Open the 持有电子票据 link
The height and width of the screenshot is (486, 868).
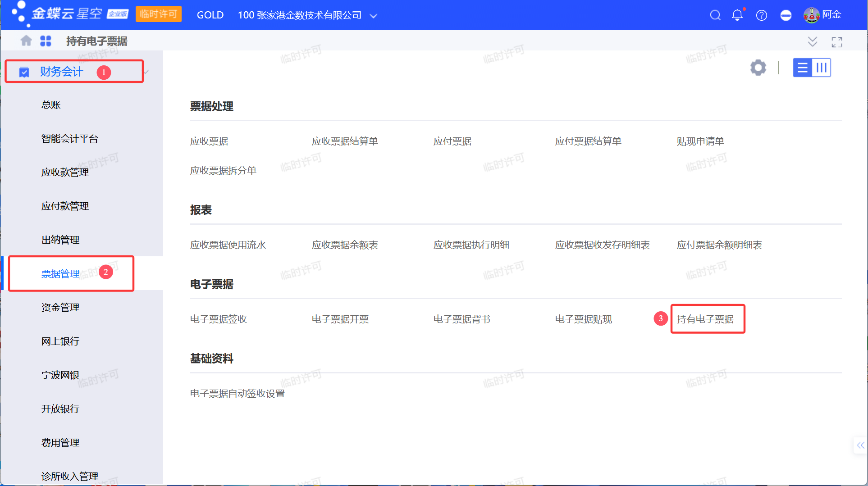(705, 319)
